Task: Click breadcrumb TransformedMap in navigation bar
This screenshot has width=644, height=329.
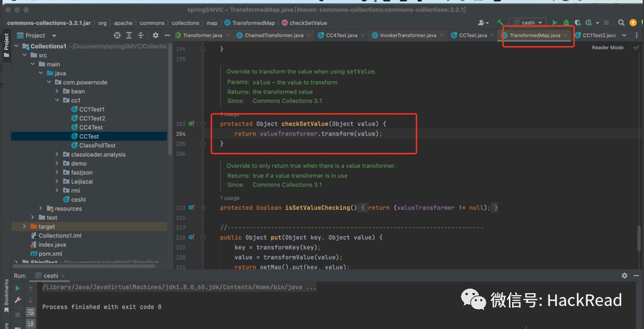Action: click(x=250, y=23)
